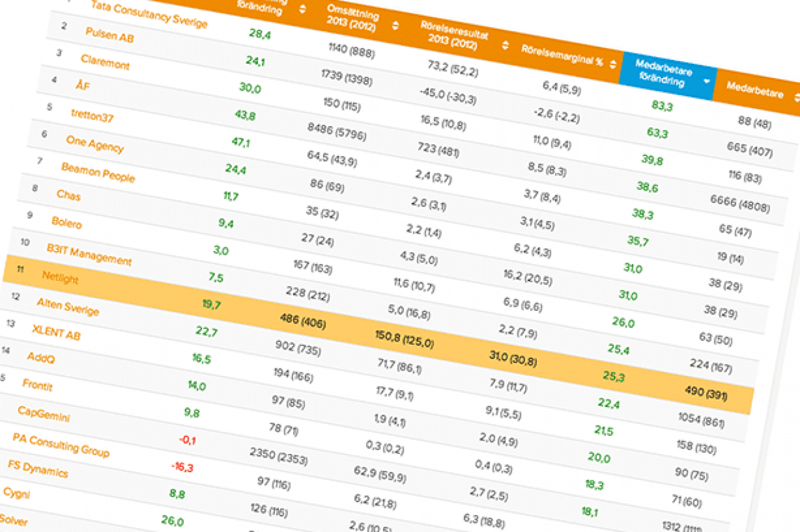
Task: Click the B3IT Management company name
Action: coord(89,254)
